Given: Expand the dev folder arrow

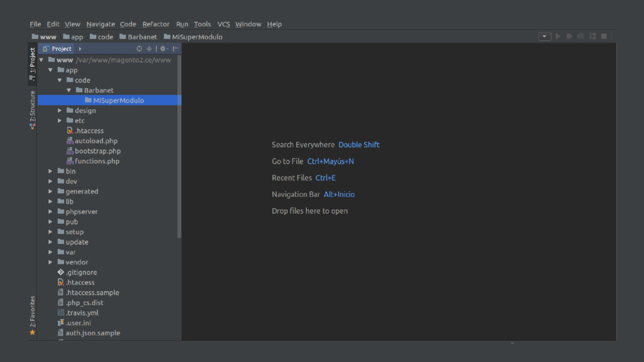Looking at the screenshot, I should tap(50, 182).
